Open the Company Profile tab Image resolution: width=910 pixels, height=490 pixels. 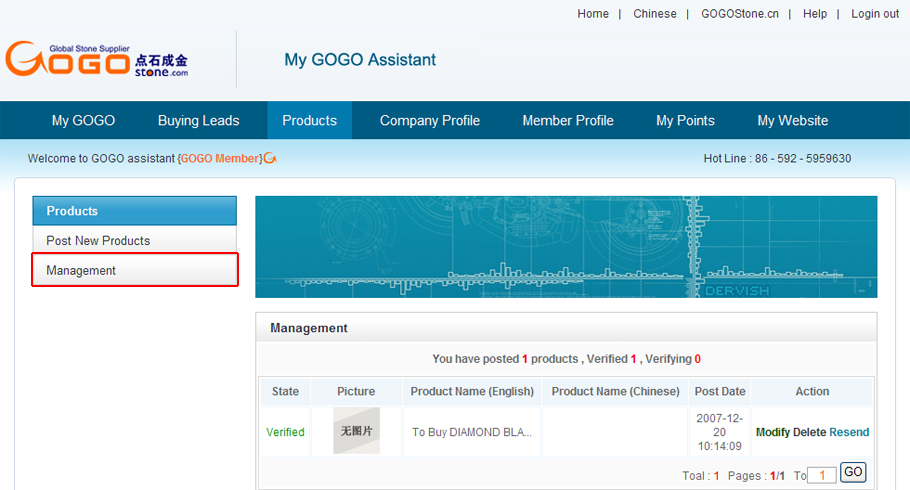(x=430, y=121)
